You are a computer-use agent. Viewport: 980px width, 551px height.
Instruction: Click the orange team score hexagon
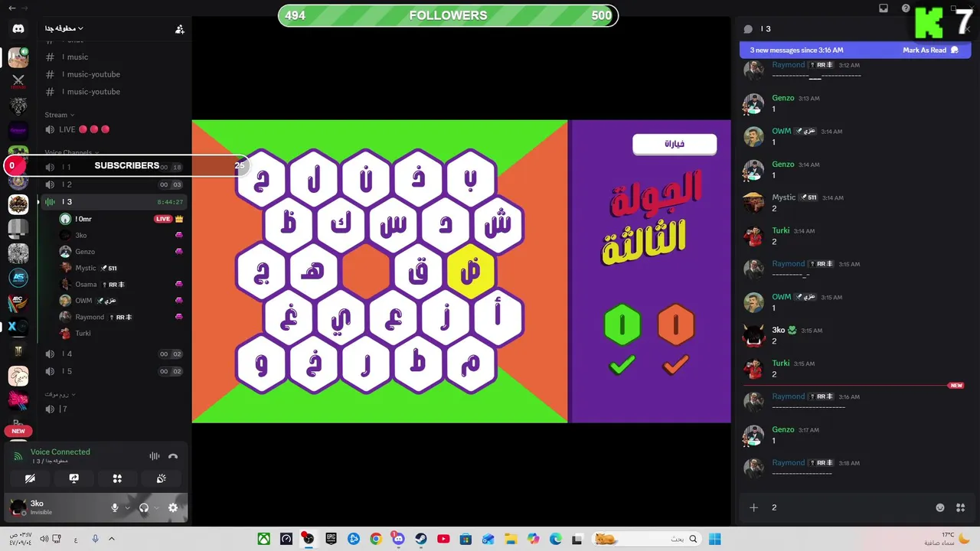675,324
